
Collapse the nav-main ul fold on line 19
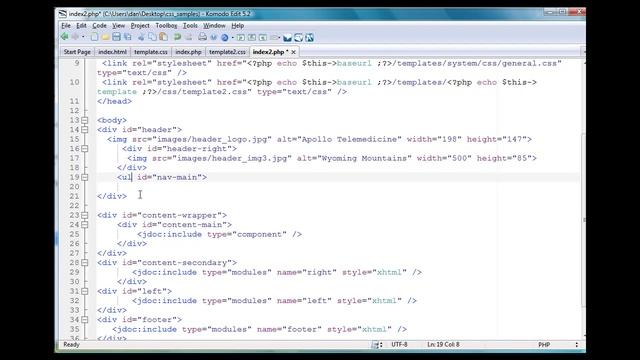(84, 177)
